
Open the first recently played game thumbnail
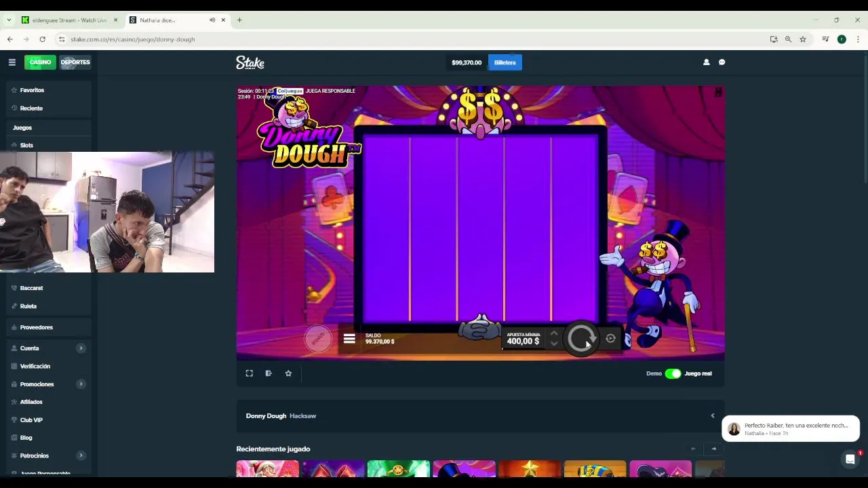[267, 469]
